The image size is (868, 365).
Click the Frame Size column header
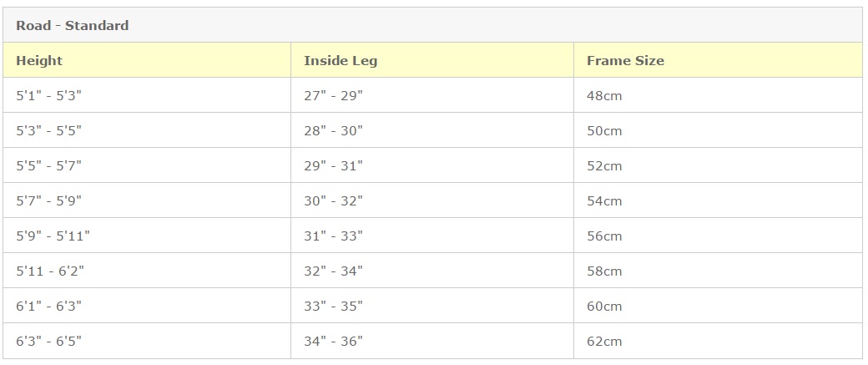625,61
